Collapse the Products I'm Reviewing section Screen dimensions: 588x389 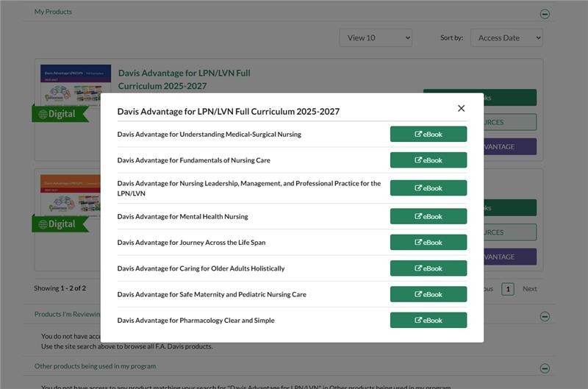(545, 316)
